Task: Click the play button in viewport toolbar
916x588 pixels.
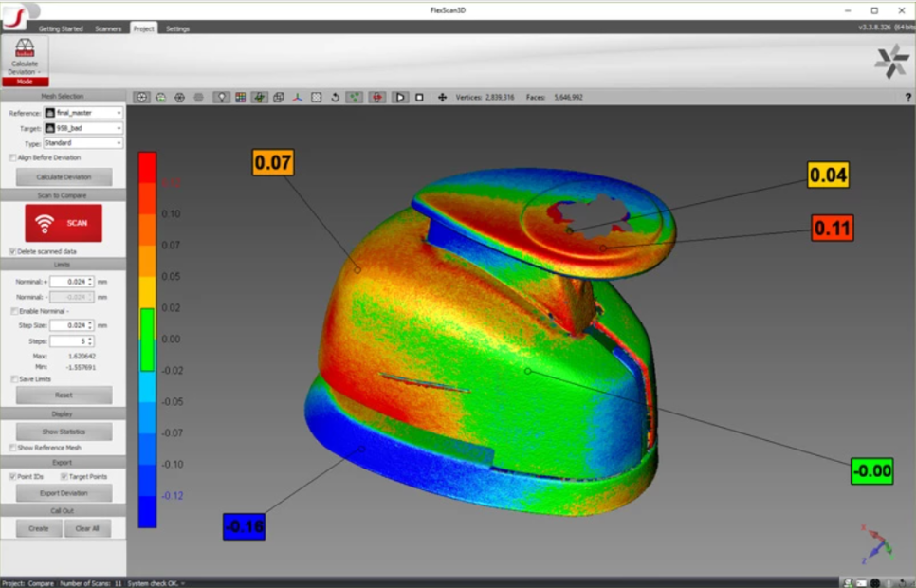Action: [400, 98]
